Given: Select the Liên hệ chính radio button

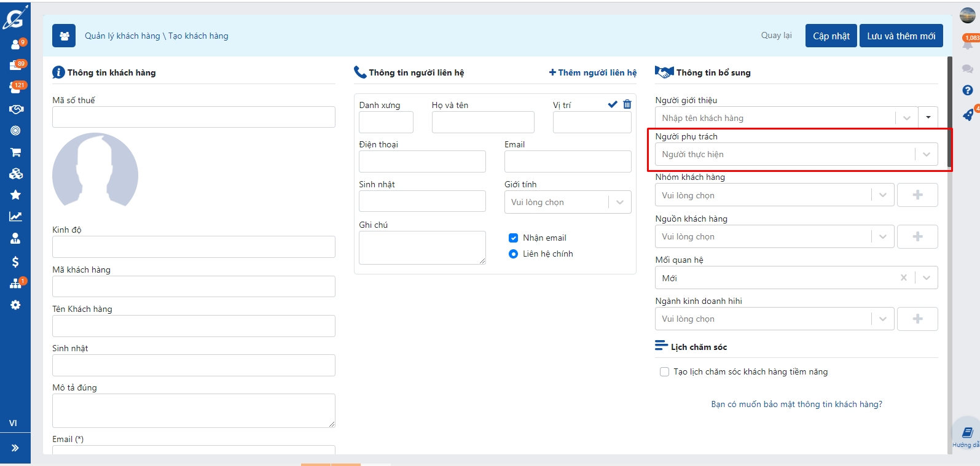Looking at the screenshot, I should tap(513, 254).
